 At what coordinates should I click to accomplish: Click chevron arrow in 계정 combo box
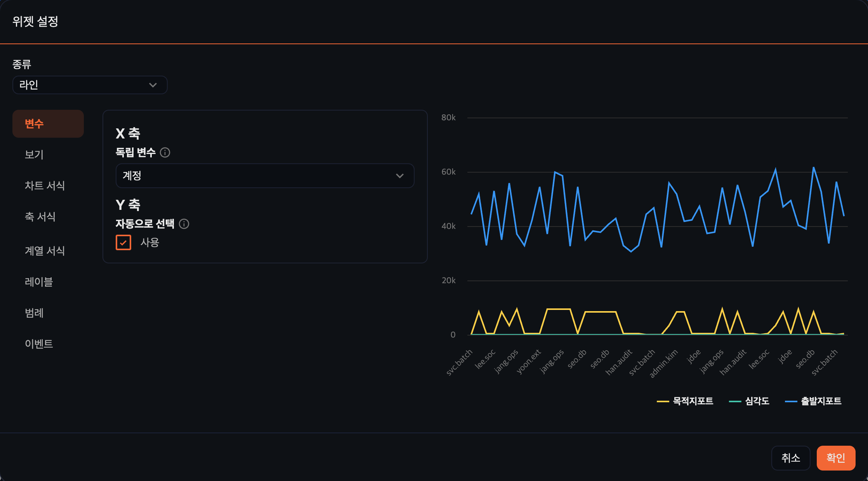coord(399,176)
